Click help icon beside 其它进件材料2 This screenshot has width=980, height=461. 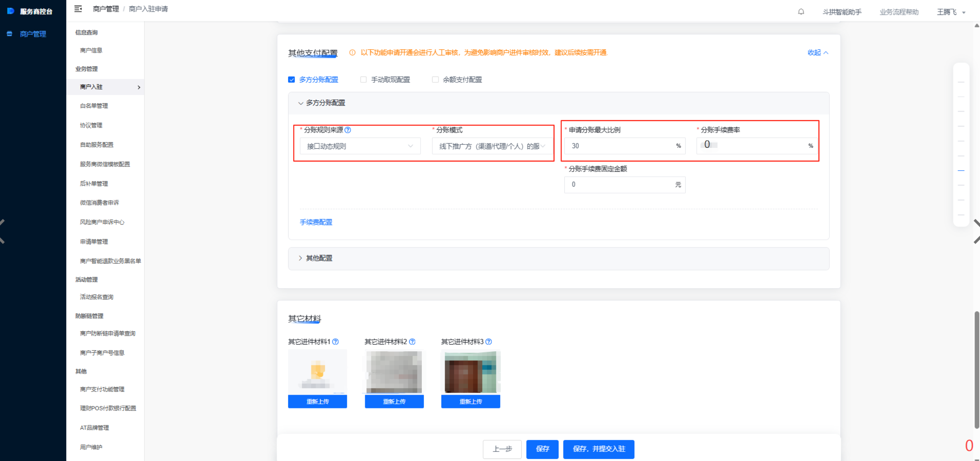click(x=412, y=342)
